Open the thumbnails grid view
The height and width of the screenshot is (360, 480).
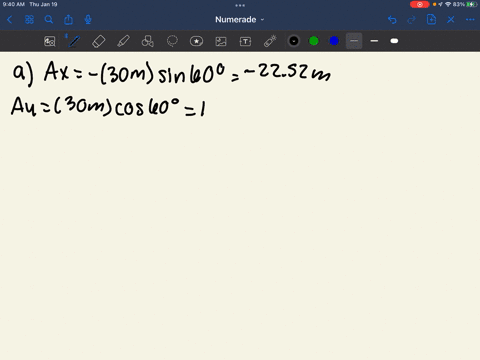[29, 20]
